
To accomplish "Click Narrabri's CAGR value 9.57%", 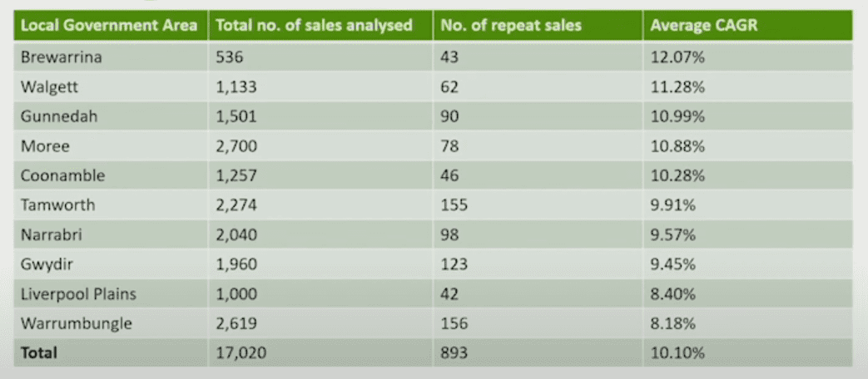I will 673,235.
